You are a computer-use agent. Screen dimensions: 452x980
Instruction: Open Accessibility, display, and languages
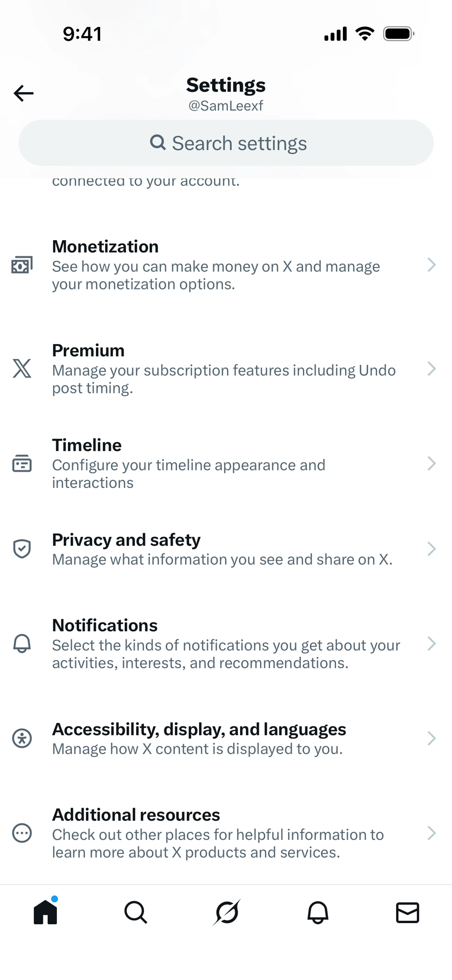(x=199, y=738)
